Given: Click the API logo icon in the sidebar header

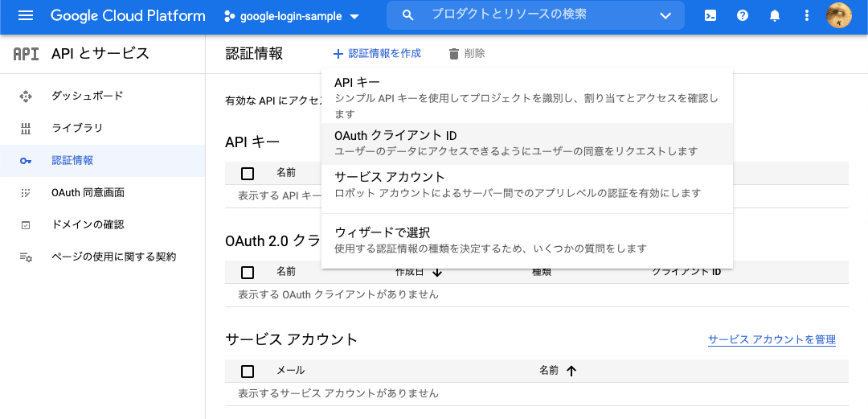Looking at the screenshot, I should click(26, 54).
